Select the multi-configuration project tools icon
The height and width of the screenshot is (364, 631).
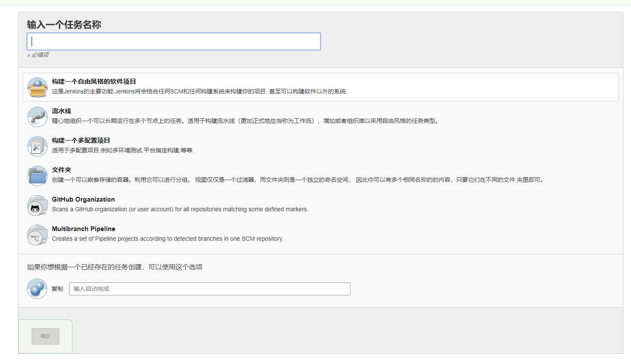click(x=37, y=146)
